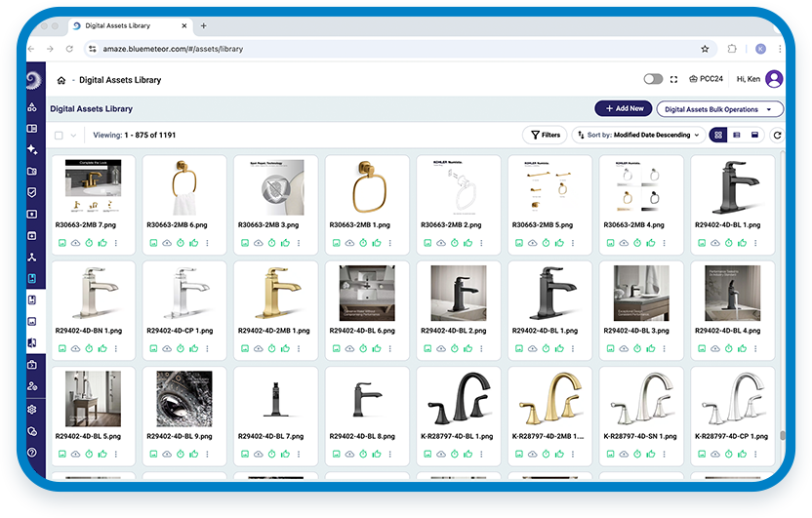The width and height of the screenshot is (812, 518).
Task: Click the browser address bar URL
Action: [x=173, y=49]
